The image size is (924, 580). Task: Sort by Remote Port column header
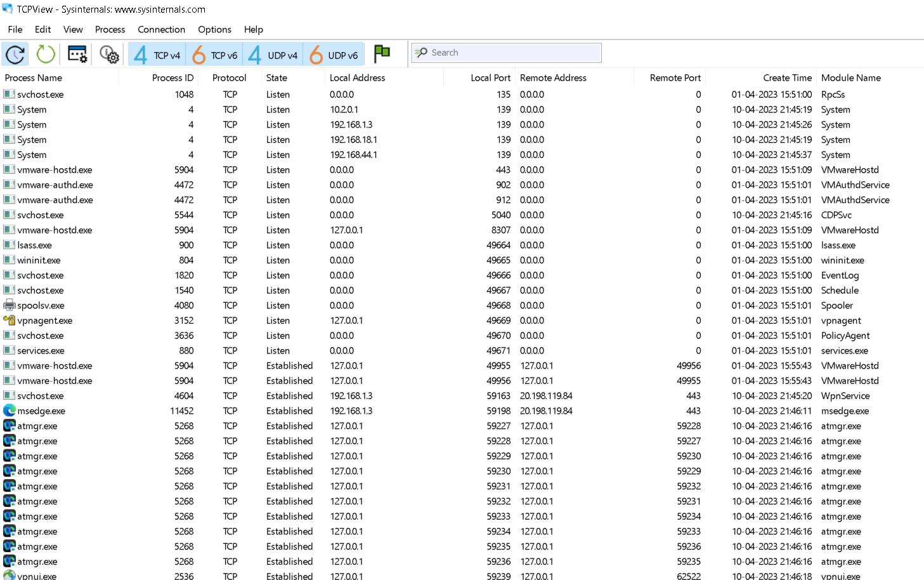[x=675, y=77]
